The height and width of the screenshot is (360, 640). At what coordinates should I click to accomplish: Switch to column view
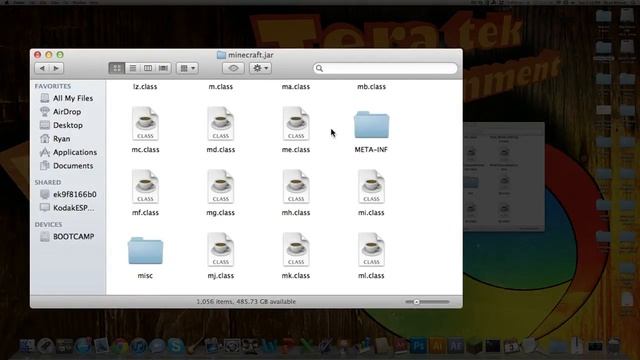pos(148,68)
